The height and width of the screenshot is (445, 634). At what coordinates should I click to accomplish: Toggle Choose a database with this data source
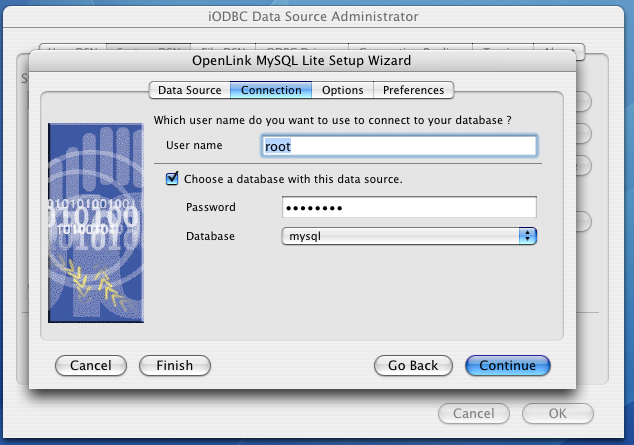pos(172,178)
